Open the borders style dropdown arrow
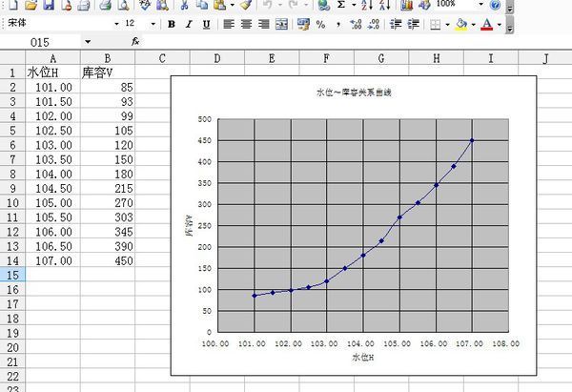 pyautogui.click(x=448, y=25)
